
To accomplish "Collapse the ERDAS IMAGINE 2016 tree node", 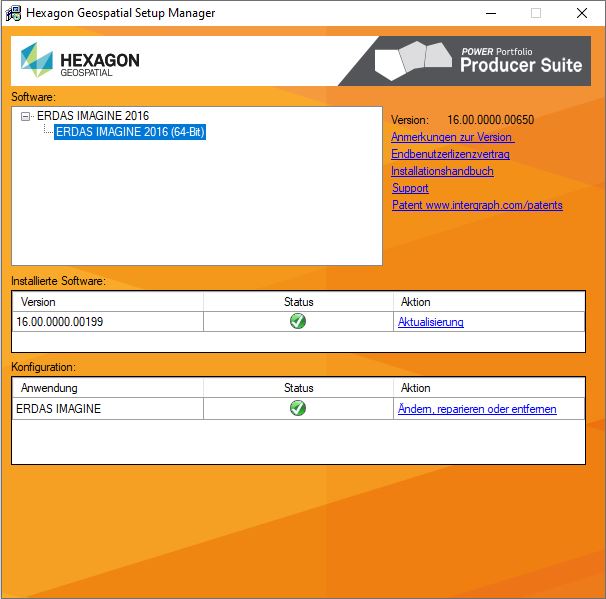I will pos(26,117).
